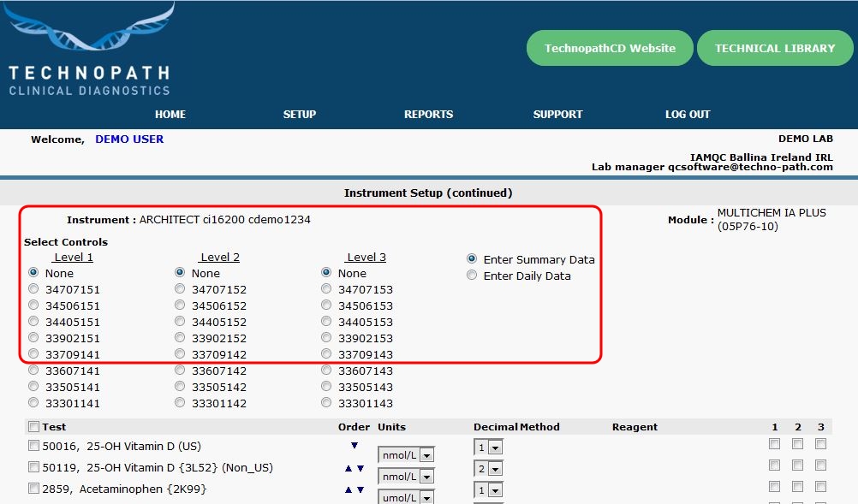Tick level 2 box for 25-OH Vitamin D (US)
858x504 pixels.
[x=797, y=444]
